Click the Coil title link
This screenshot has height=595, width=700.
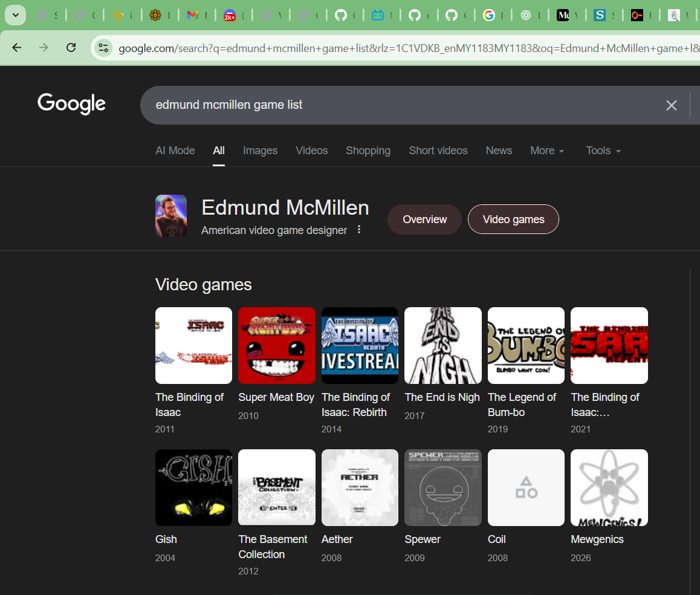[496, 539]
